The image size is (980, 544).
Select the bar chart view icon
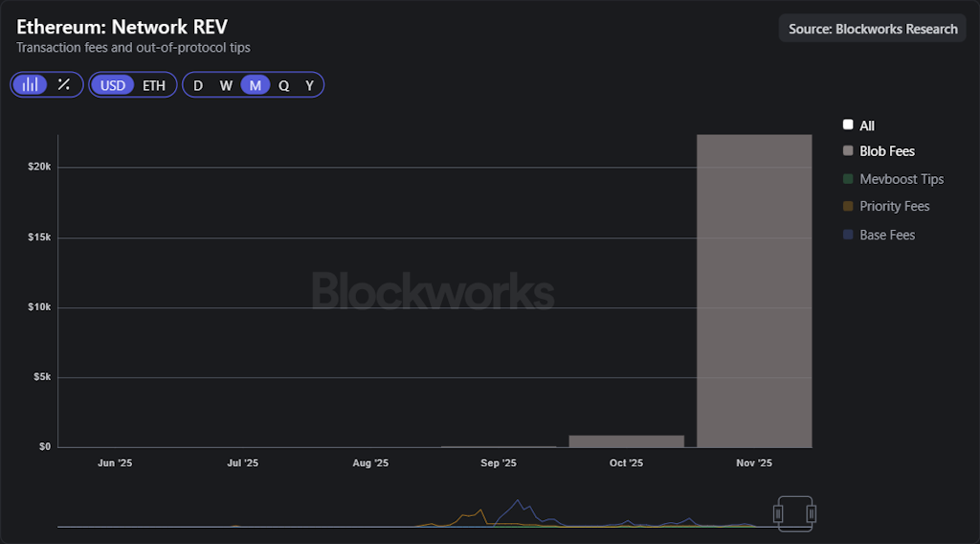(31, 85)
